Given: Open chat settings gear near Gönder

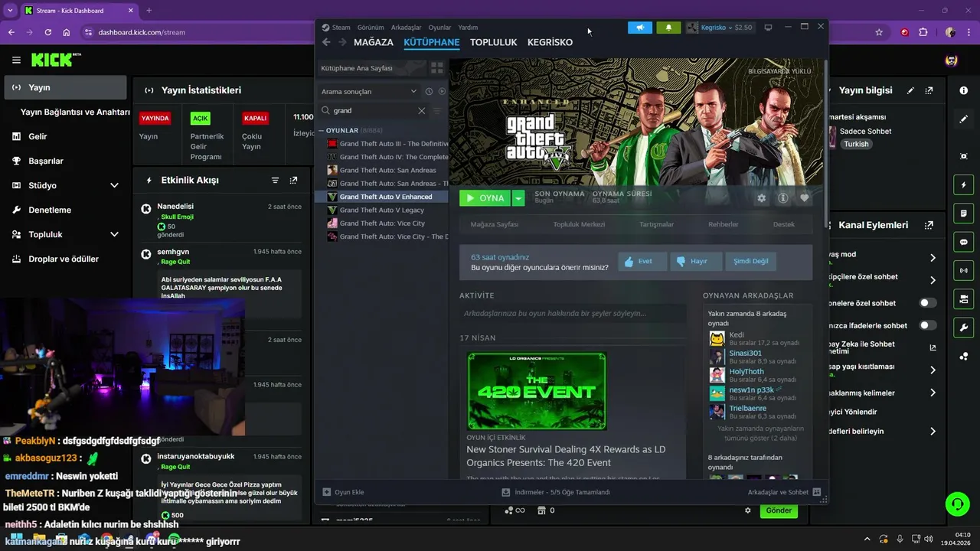Looking at the screenshot, I should [748, 510].
